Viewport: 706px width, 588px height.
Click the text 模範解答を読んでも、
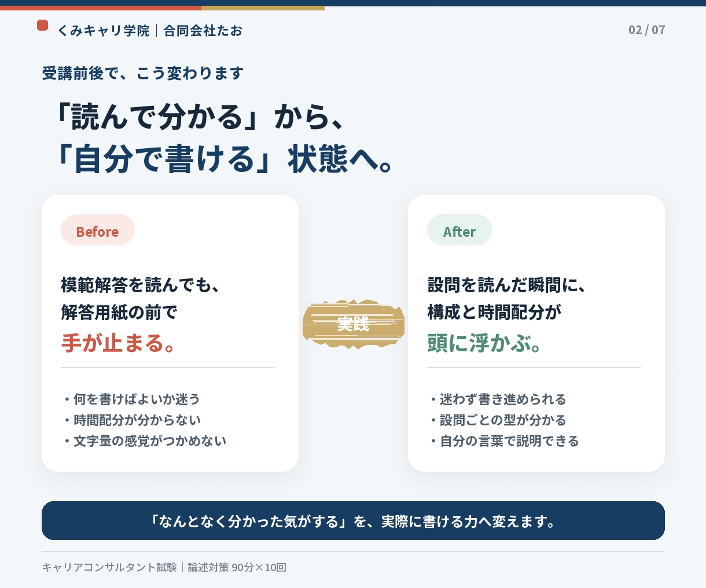(x=141, y=285)
